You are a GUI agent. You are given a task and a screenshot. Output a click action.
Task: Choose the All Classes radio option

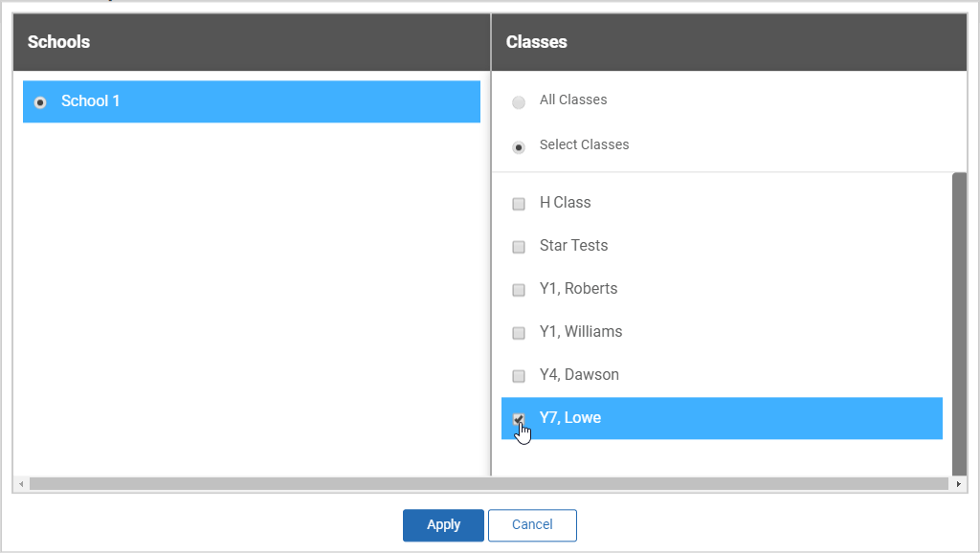[519, 102]
